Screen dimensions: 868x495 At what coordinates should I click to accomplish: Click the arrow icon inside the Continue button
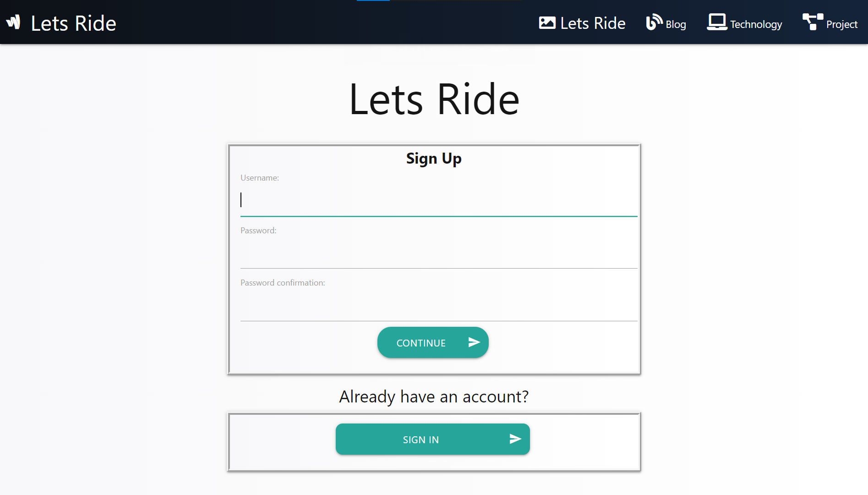click(x=474, y=342)
